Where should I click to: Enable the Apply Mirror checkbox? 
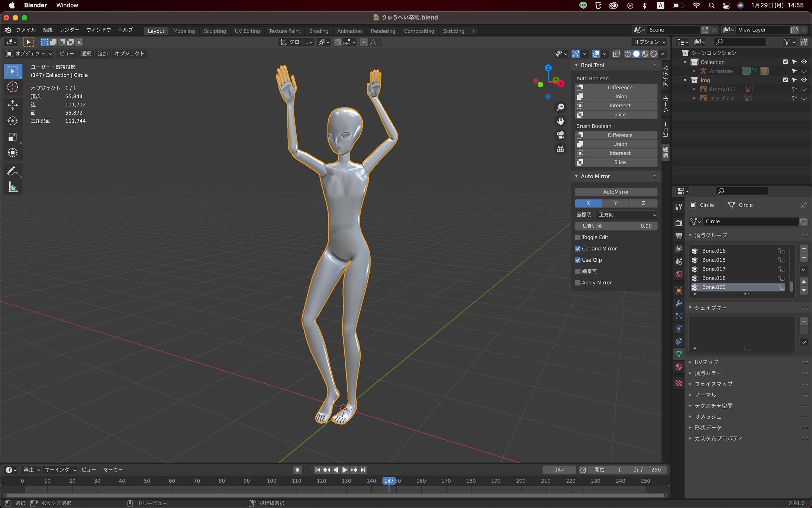[578, 283]
